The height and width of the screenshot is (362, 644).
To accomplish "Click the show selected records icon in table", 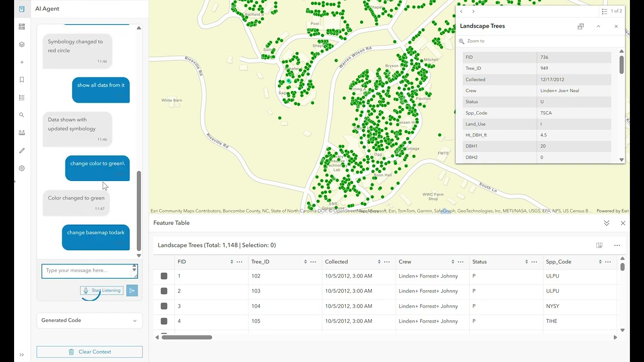I will click(599, 245).
